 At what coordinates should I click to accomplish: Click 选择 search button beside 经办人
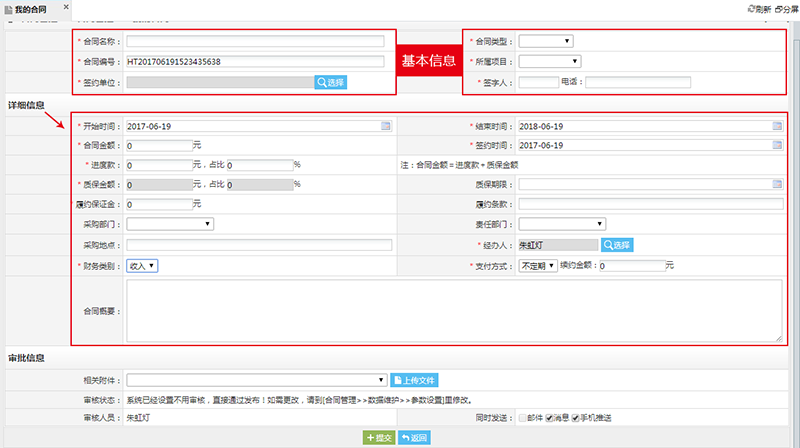click(x=617, y=244)
